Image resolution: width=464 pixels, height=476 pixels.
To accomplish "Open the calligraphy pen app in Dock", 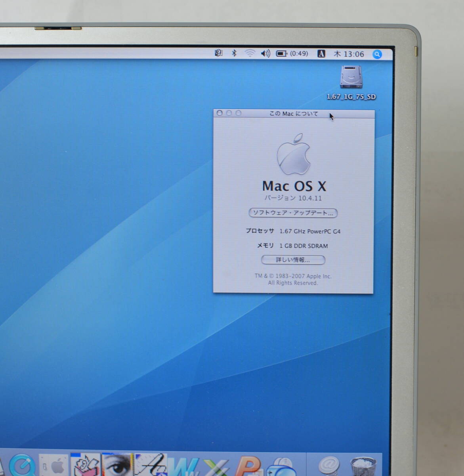I will [151, 464].
